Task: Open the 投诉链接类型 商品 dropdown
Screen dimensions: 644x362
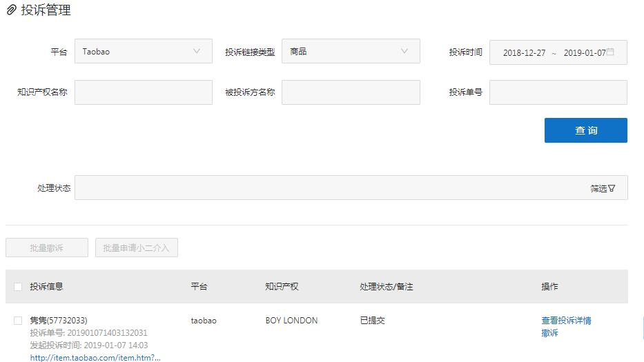Action: tap(351, 51)
